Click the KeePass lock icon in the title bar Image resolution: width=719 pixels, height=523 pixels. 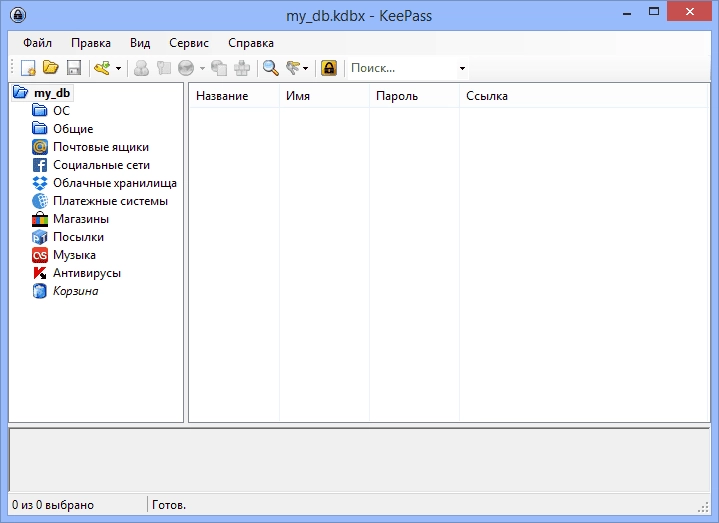click(18, 15)
